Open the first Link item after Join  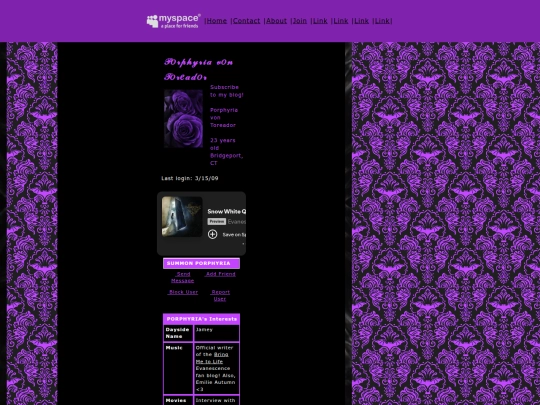pyautogui.click(x=320, y=21)
